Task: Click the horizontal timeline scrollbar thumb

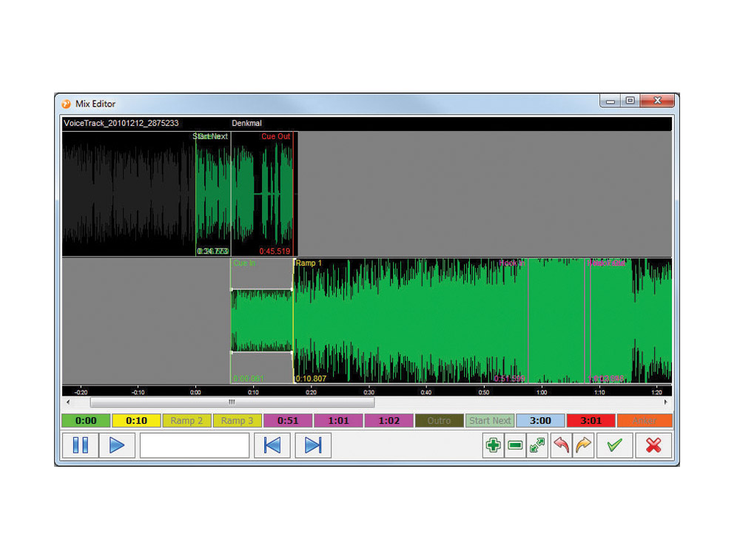Action: 232,402
